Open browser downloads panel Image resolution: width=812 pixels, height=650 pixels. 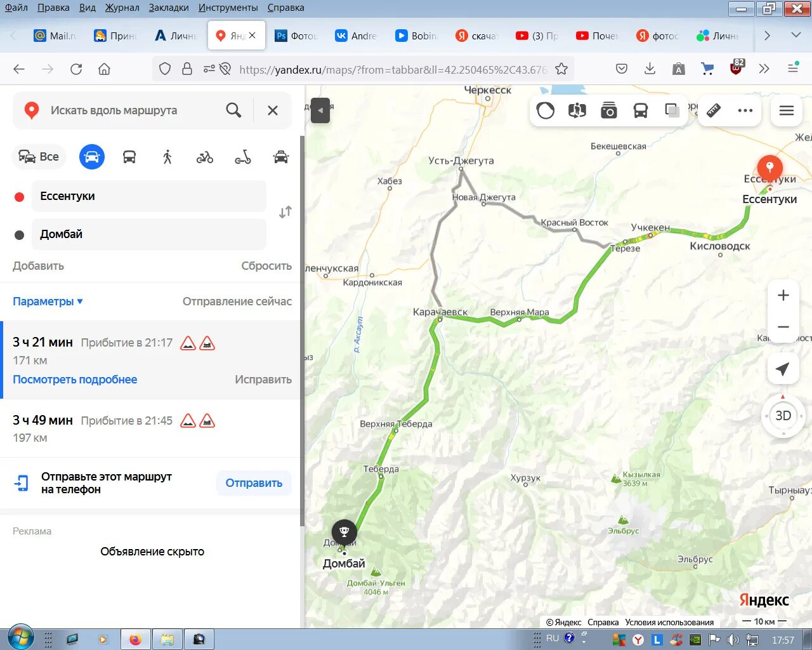(650, 69)
